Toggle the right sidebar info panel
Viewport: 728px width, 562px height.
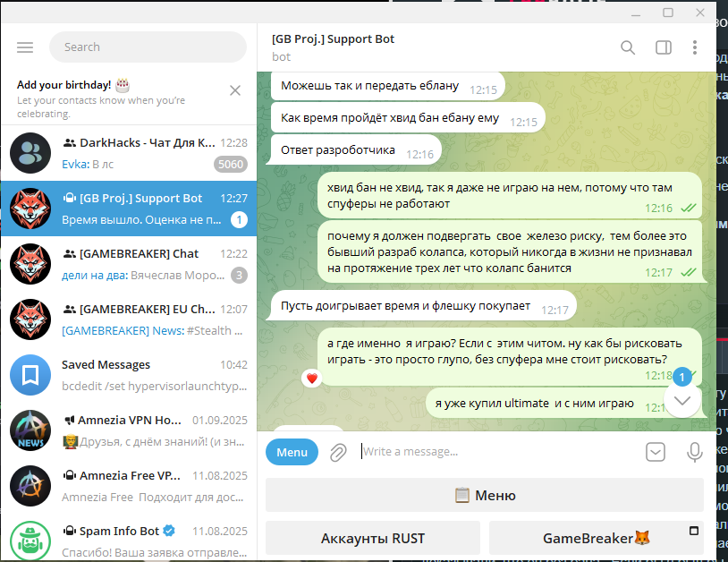pos(664,47)
